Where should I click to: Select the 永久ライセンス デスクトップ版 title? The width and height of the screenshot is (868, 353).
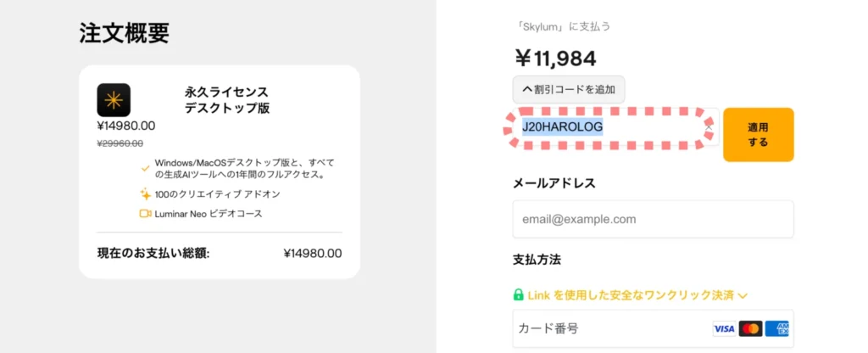(227, 100)
